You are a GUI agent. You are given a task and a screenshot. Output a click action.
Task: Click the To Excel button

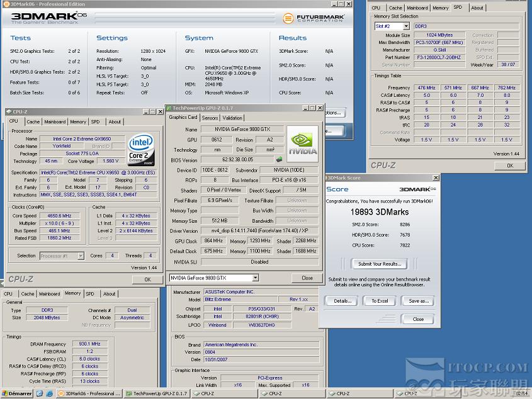click(x=380, y=301)
